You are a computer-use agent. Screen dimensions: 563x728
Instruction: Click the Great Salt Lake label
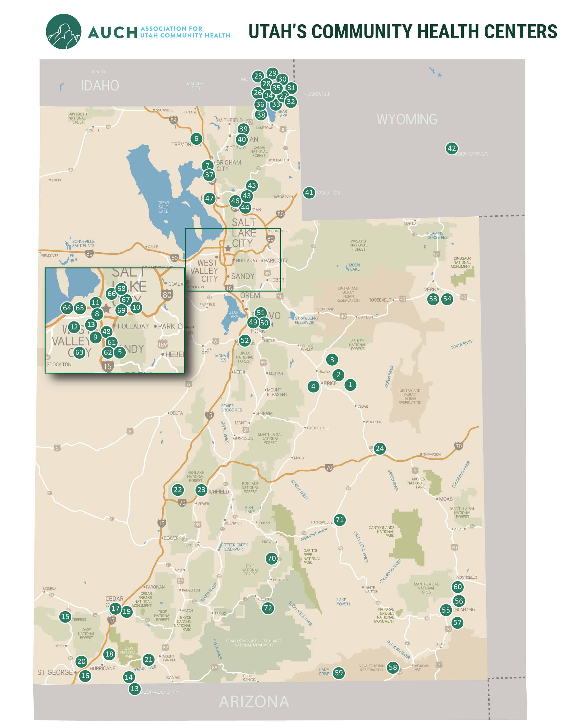coord(163,207)
